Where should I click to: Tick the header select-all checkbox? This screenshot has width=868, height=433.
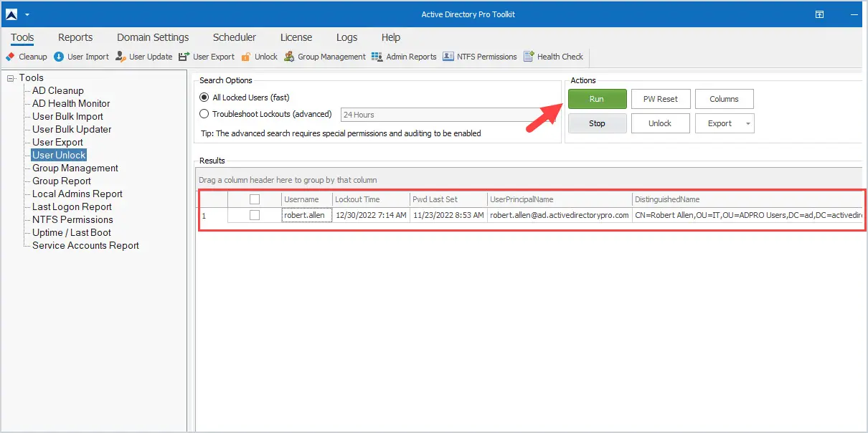click(255, 199)
